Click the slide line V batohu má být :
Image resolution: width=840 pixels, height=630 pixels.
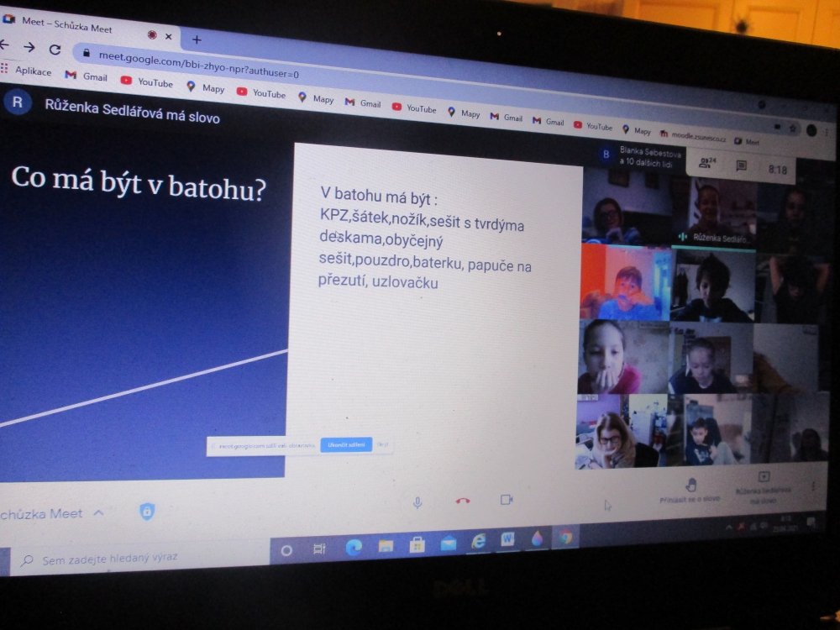coord(379,197)
